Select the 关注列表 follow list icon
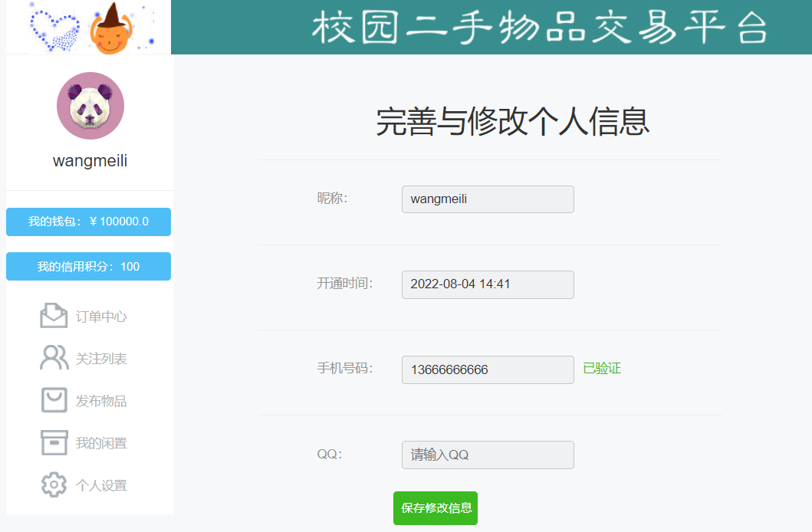The width and height of the screenshot is (812, 532). coord(54,358)
